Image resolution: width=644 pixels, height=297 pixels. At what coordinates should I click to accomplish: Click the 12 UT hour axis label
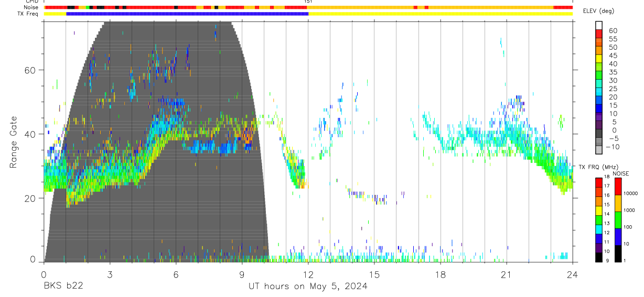coord(308,274)
